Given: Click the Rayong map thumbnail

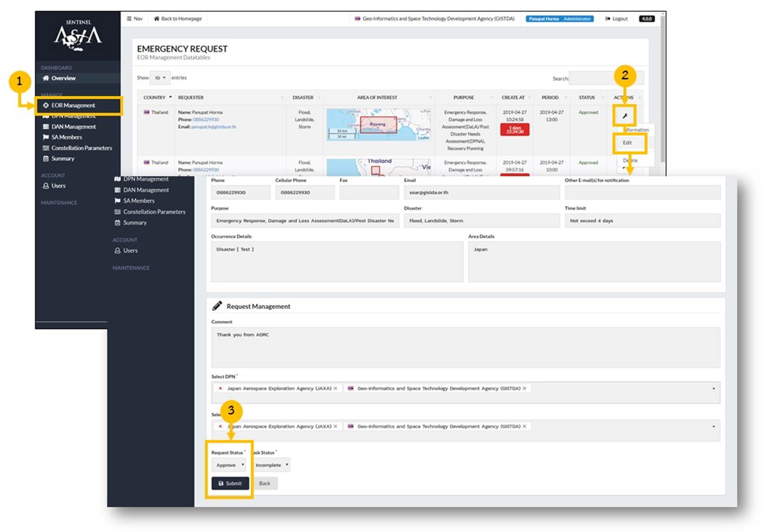Looking at the screenshot, I should click(378, 125).
